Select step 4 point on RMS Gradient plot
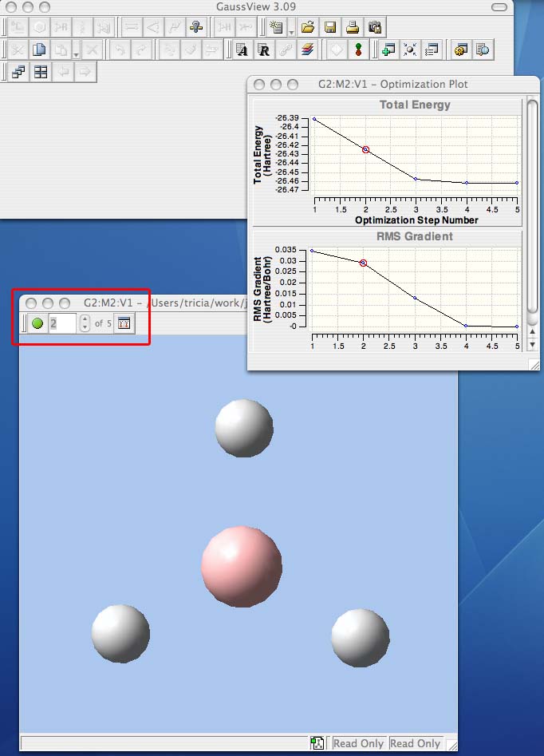The image size is (544, 756). (467, 326)
